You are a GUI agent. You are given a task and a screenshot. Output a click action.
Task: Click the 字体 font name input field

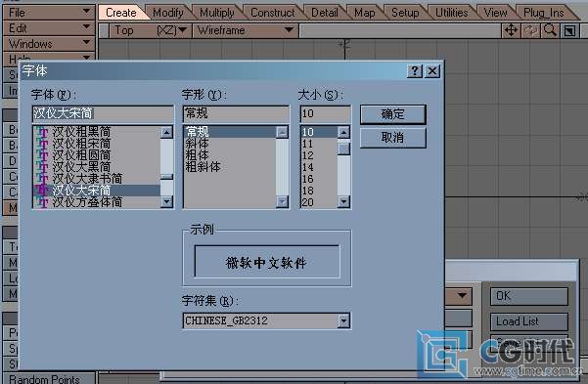[103, 113]
